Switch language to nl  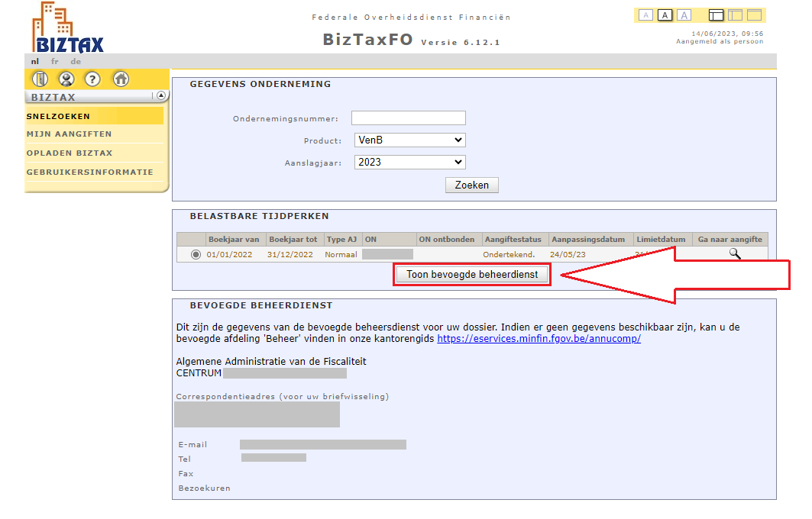[x=34, y=62]
